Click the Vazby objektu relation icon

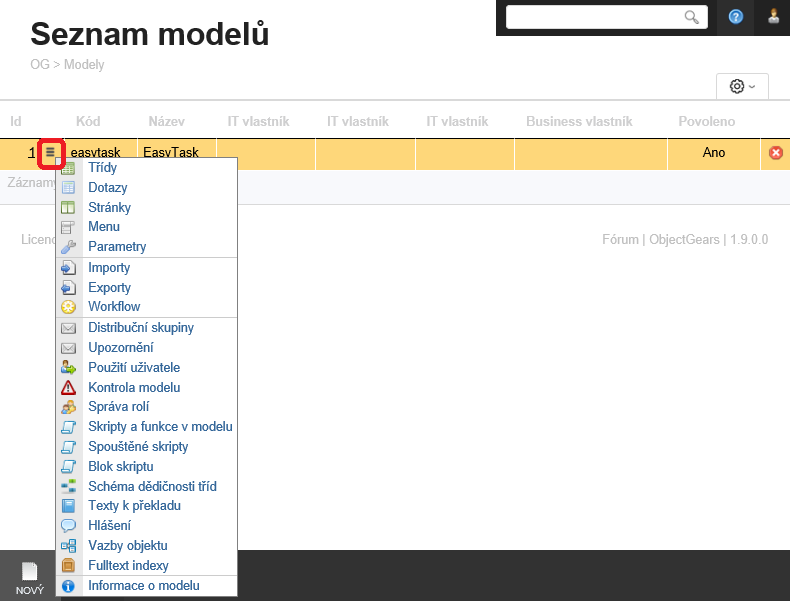68,546
